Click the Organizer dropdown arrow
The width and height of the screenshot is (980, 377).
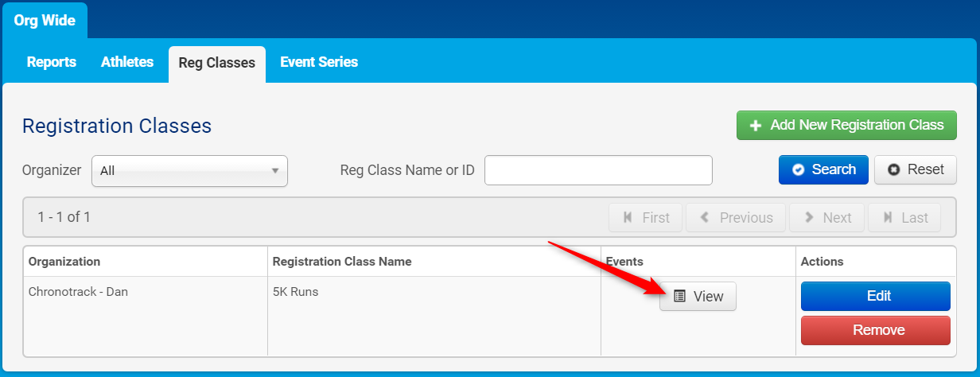point(275,170)
